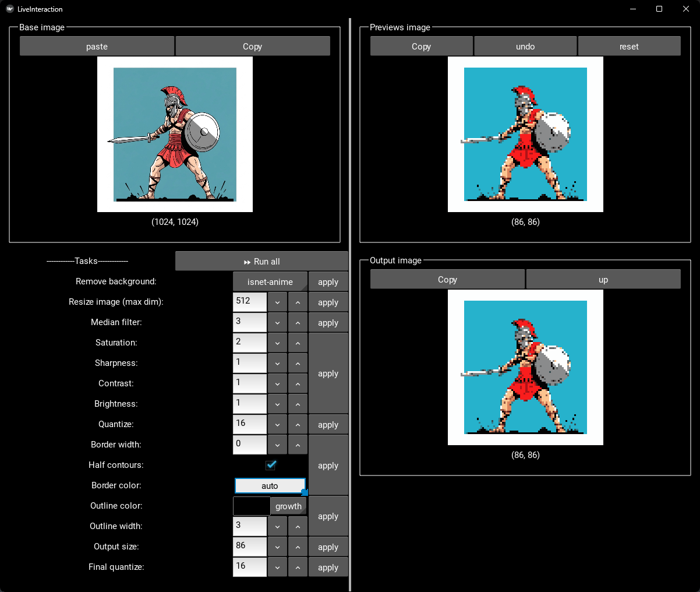The height and width of the screenshot is (592, 700).
Task: Select the Base image warrior thumbnail
Action: [175, 135]
